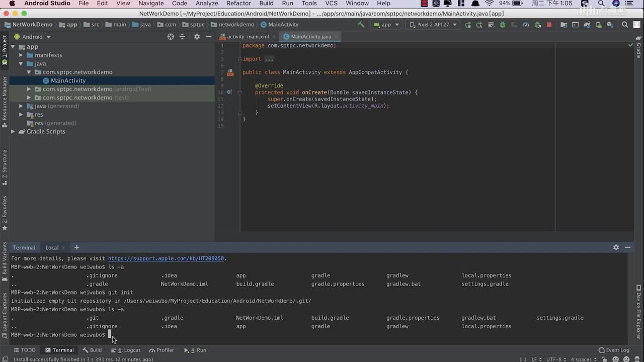Open the Build tool window

[x=92, y=350]
